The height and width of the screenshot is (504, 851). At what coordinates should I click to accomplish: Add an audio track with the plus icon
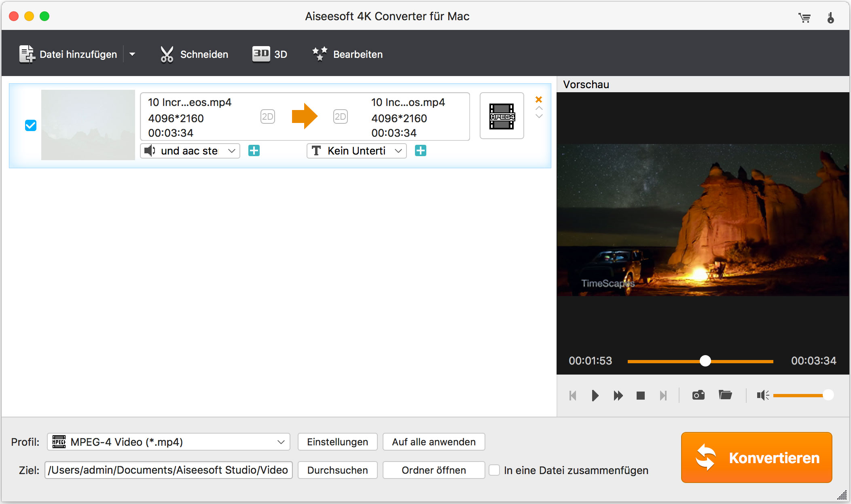click(x=254, y=151)
